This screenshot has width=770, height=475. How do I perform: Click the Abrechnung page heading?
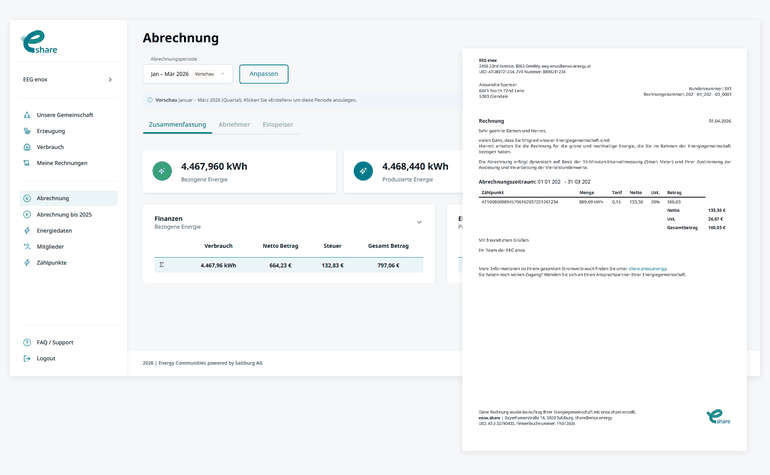pos(181,38)
